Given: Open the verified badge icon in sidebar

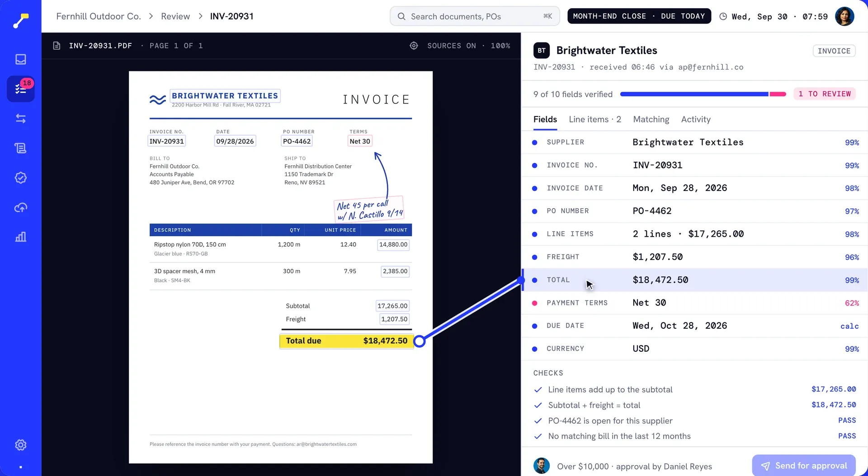Looking at the screenshot, I should (x=21, y=177).
